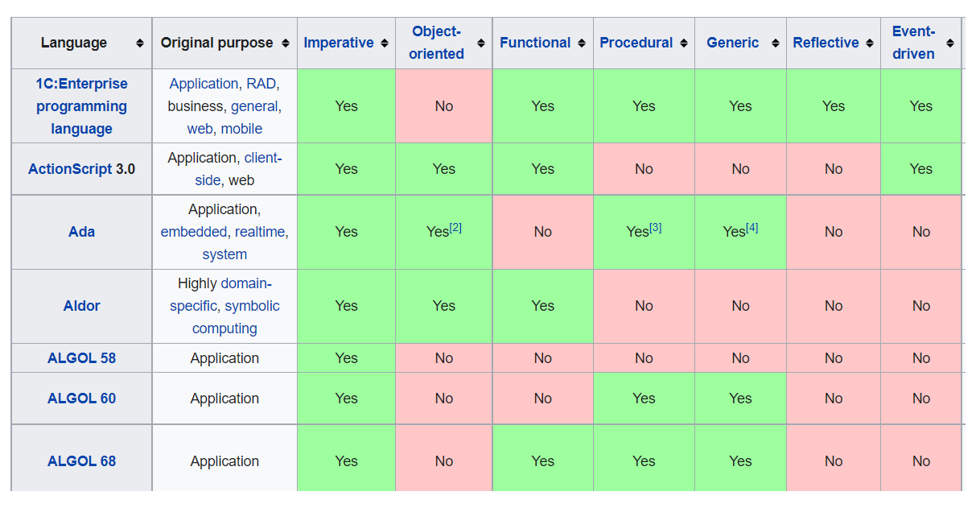The width and height of the screenshot is (980, 508).
Task: Click footnote [2] in Ada row
Action: pos(455,228)
